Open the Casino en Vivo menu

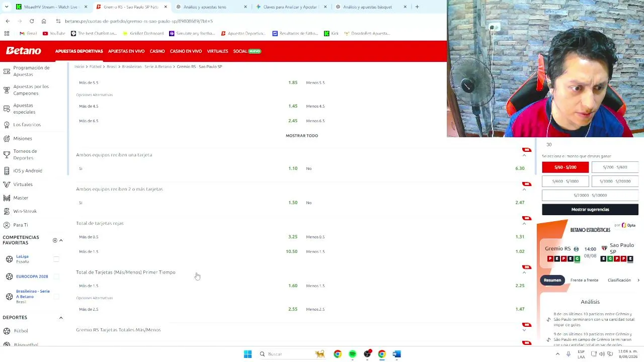[x=186, y=51]
